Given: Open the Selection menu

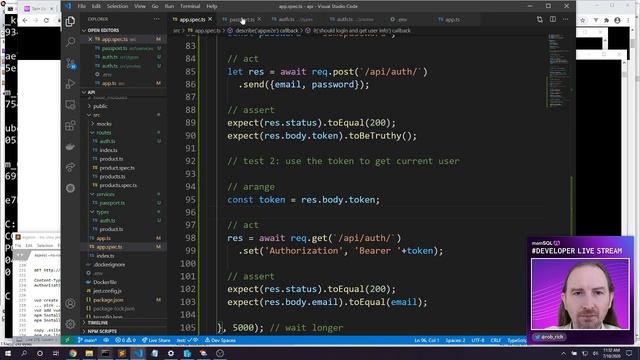Looking at the screenshot, I should tap(118, 6).
